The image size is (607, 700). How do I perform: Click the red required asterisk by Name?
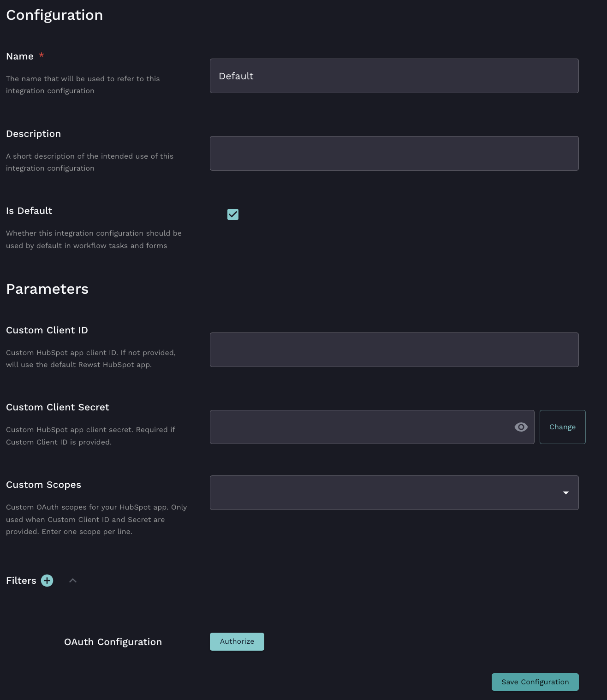point(42,55)
